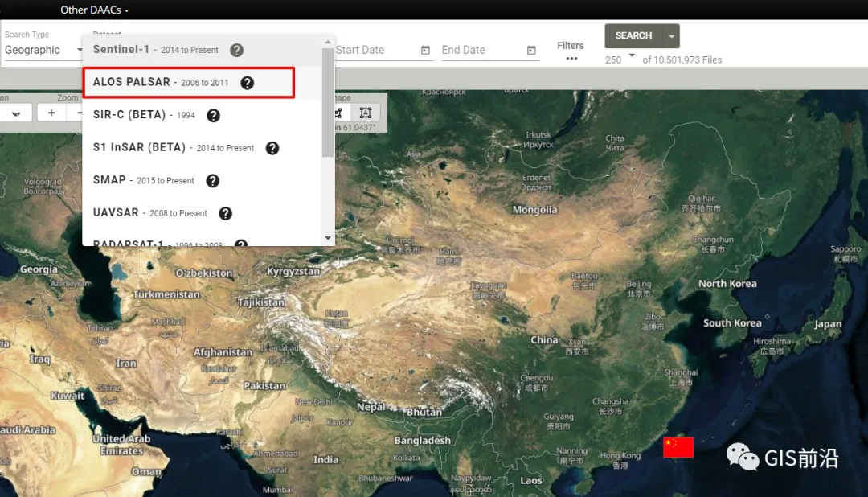Screen dimensions: 868x497
Task: Pick UAVSAR dataset entry
Action: pyautogui.click(x=202, y=213)
